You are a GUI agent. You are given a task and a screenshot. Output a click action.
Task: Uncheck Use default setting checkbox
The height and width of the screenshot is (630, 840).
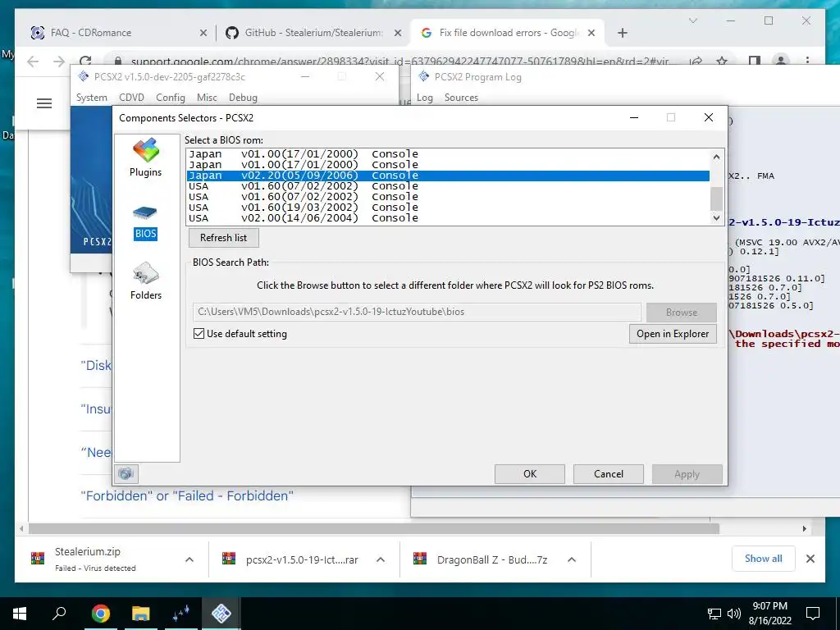pos(199,333)
